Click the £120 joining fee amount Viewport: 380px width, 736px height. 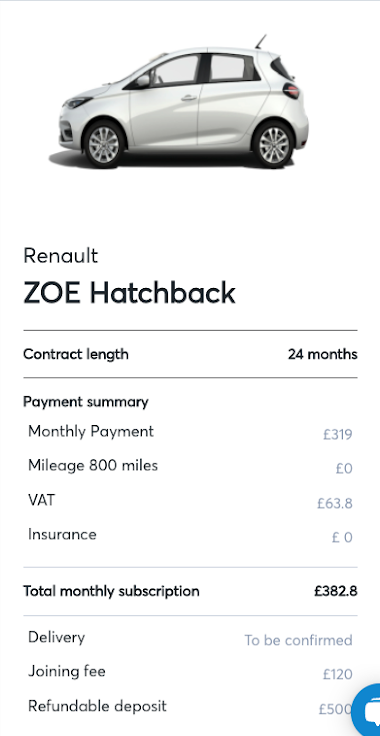coord(337,675)
